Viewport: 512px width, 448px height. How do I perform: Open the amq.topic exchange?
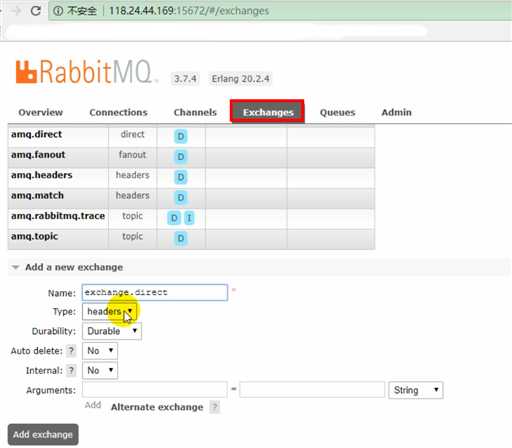pyautogui.click(x=35, y=236)
